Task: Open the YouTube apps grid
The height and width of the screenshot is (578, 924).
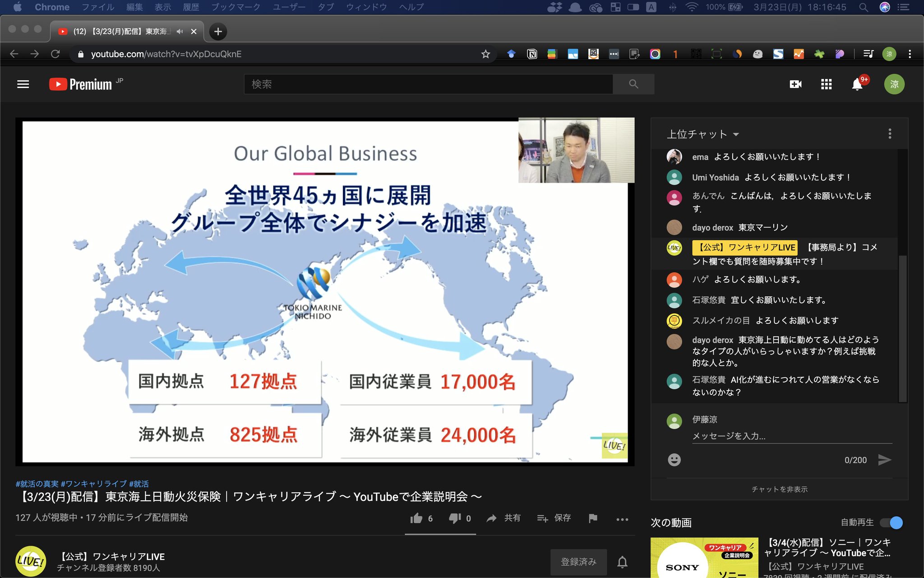Action: (x=826, y=84)
